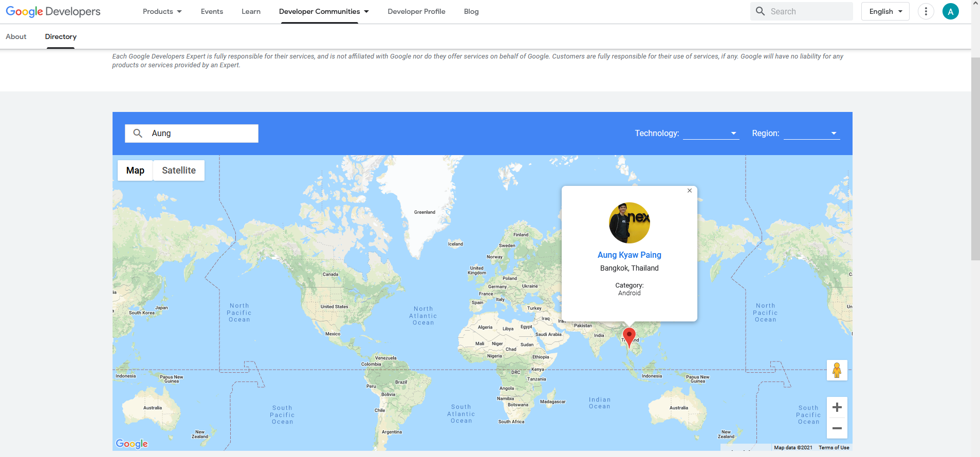Expand the Developer Communities dropdown

click(x=324, y=11)
